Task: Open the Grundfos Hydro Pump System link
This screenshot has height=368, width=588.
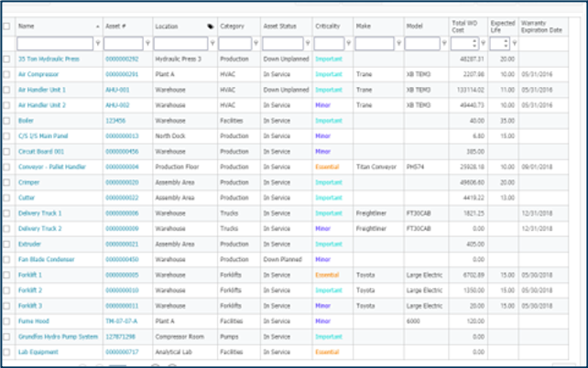Action: coord(58,337)
